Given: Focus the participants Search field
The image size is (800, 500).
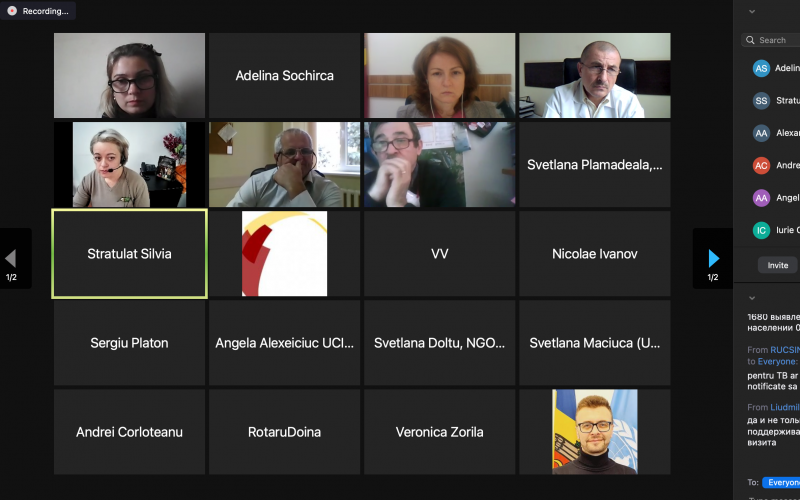Looking at the screenshot, I should coord(771,40).
